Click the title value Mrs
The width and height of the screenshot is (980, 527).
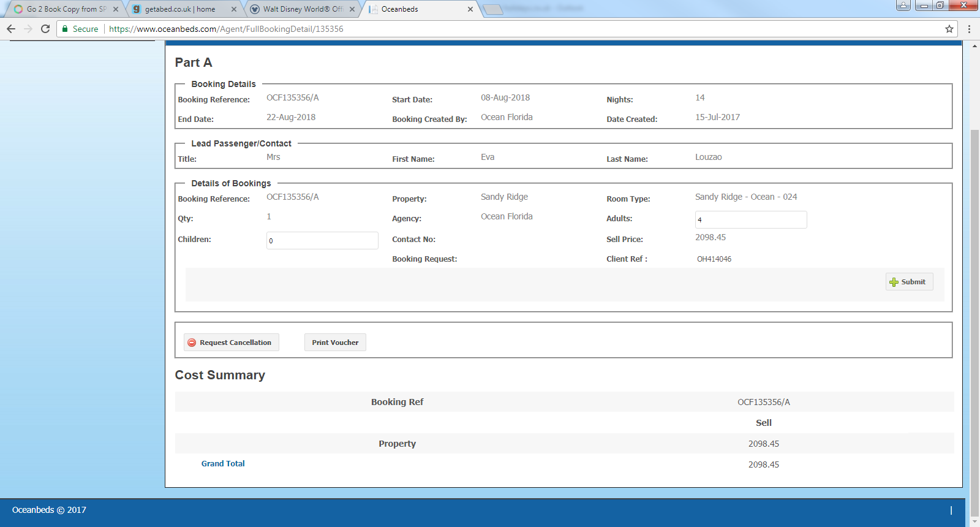pos(273,157)
